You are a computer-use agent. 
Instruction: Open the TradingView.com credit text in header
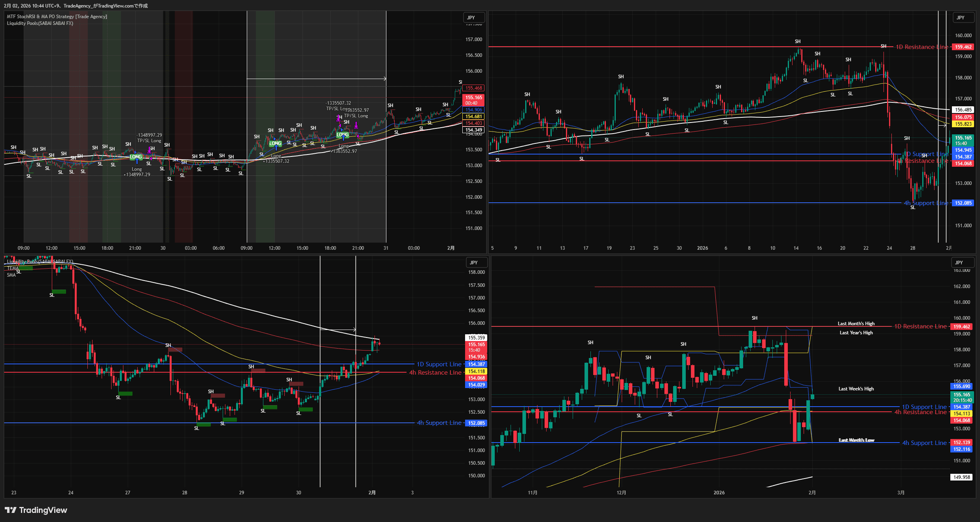click(119, 6)
